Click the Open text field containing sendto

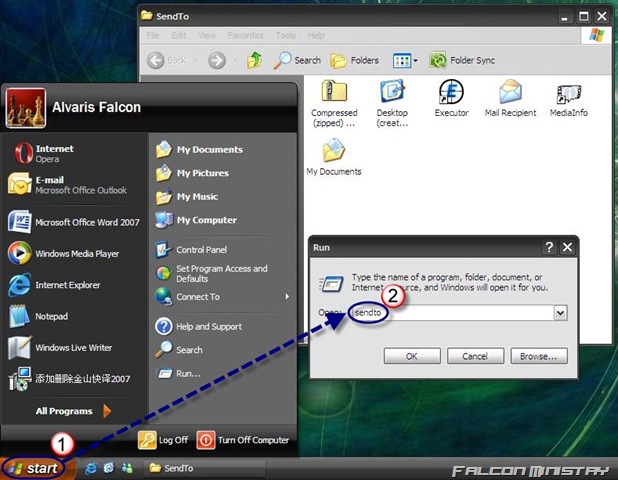point(452,313)
